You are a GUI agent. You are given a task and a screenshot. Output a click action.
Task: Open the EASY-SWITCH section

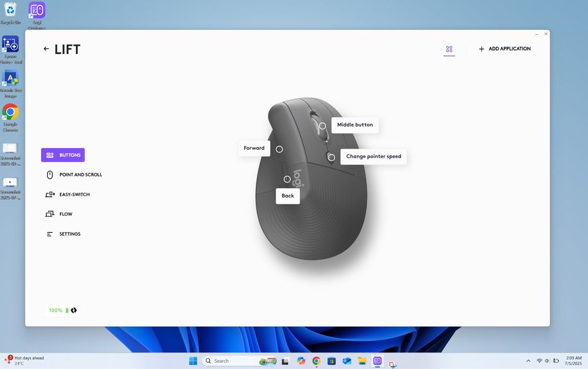point(68,194)
